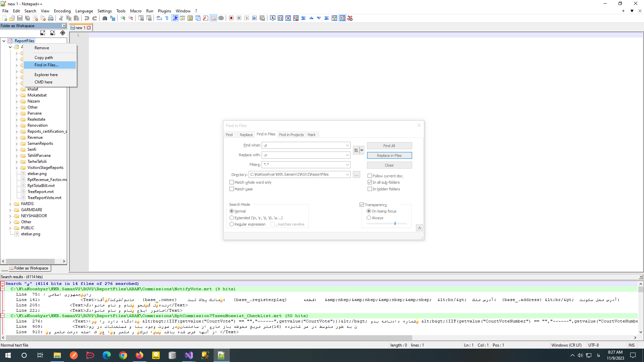Image resolution: width=644 pixels, height=362 pixels.
Task: Open Find what dropdown history
Action: pyautogui.click(x=347, y=145)
